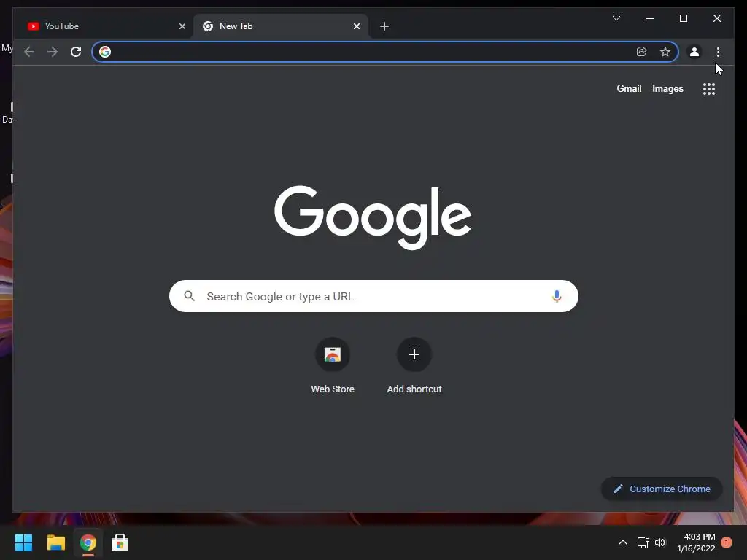Open Gmail link
747x560 pixels.
click(629, 88)
